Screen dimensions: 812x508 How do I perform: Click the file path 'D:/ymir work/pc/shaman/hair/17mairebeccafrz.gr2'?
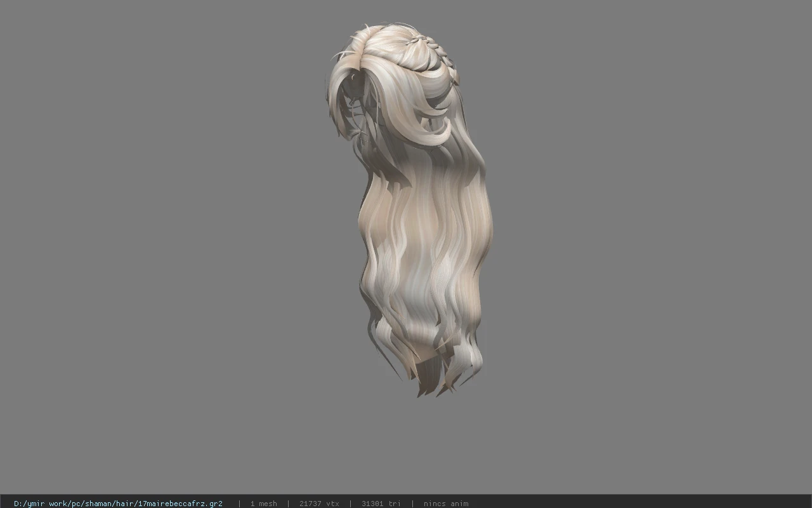point(118,504)
